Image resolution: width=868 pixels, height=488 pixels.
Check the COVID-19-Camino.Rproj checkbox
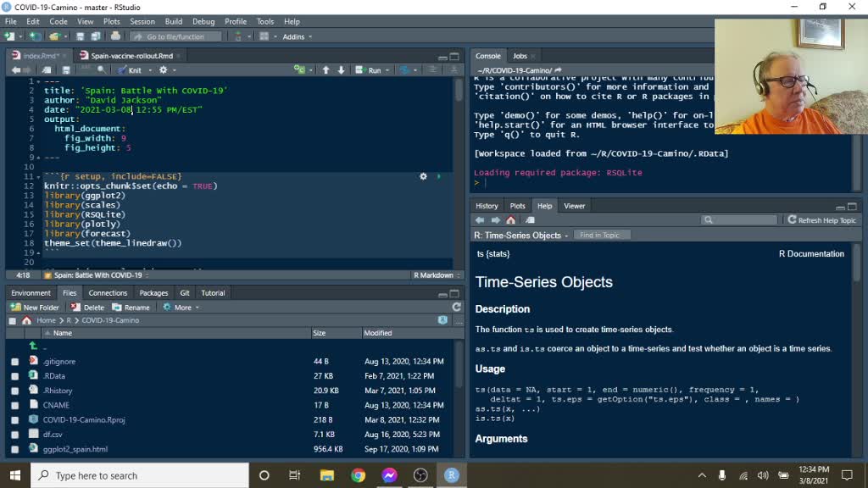[x=15, y=420]
